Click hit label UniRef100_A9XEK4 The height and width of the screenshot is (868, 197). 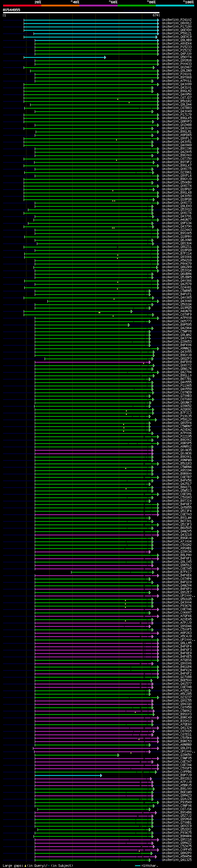176,43
